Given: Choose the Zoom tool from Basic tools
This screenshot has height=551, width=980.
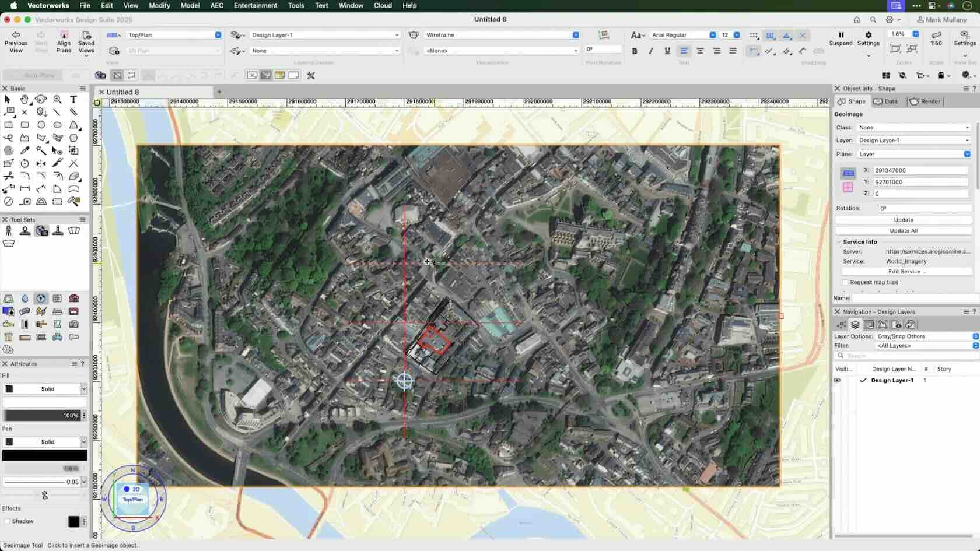Looking at the screenshot, I should click(x=57, y=99).
